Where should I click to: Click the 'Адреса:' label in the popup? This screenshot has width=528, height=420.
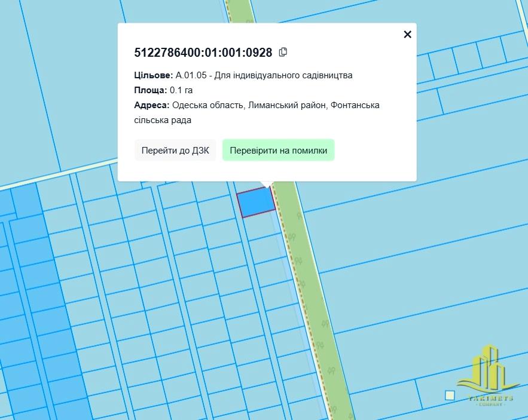pyautogui.click(x=152, y=105)
